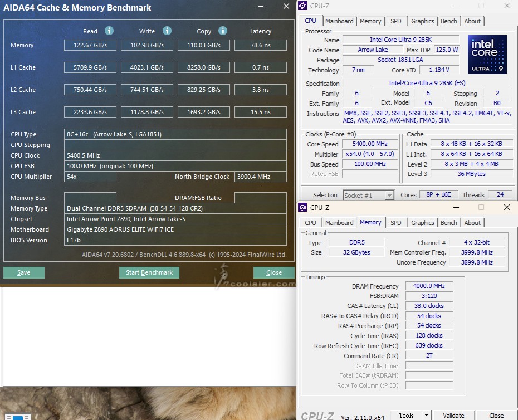Click Save button in AIDA64
This screenshot has width=518, height=420.
tap(24, 272)
